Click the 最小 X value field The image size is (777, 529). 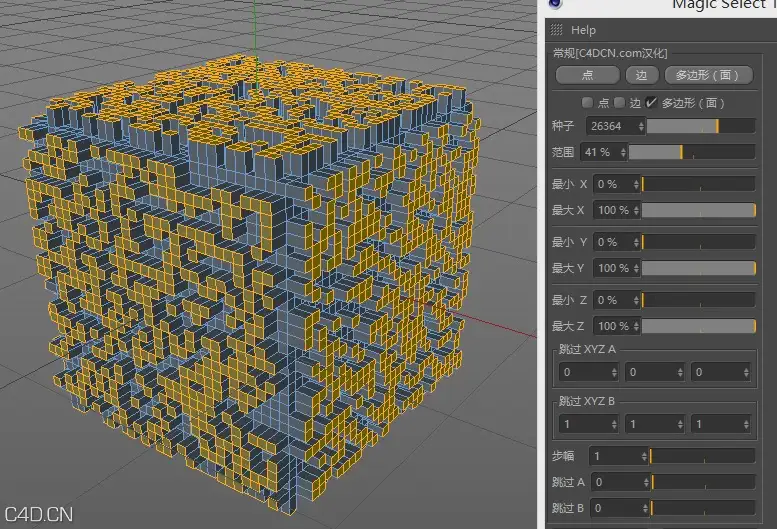(x=612, y=184)
